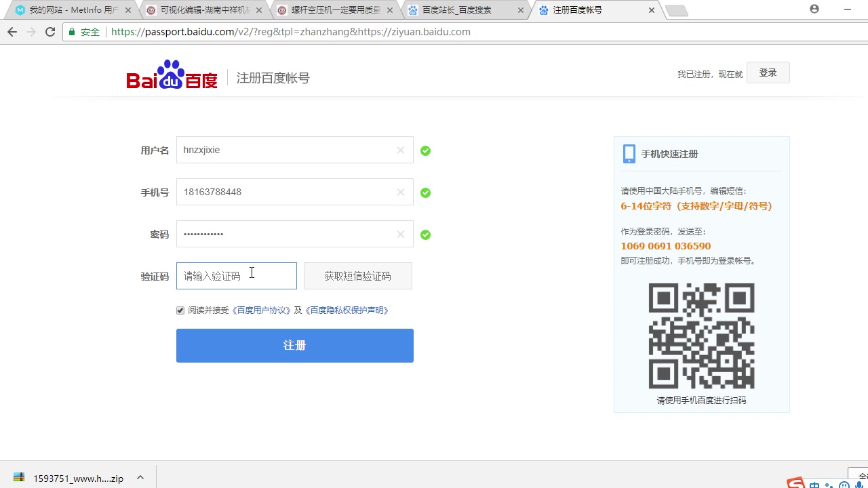The image size is (868, 488).
Task: Open 《百度用户协议》 link
Action: tap(261, 310)
